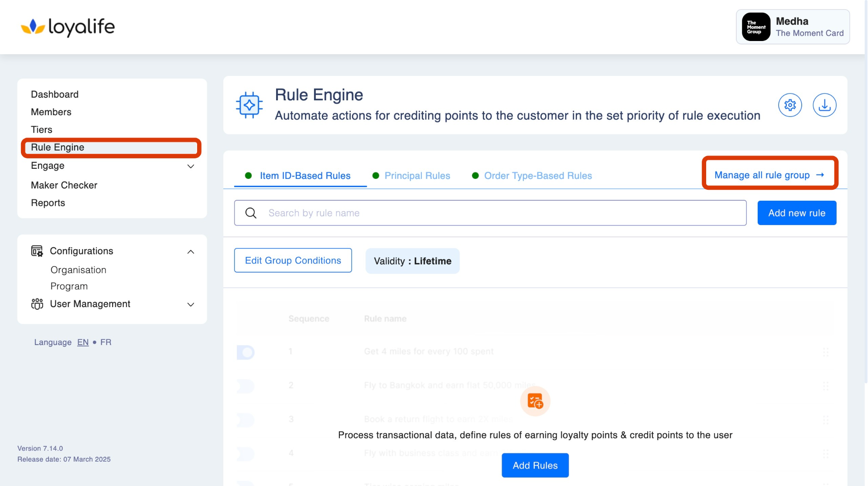Click the User Management people icon

click(x=37, y=304)
